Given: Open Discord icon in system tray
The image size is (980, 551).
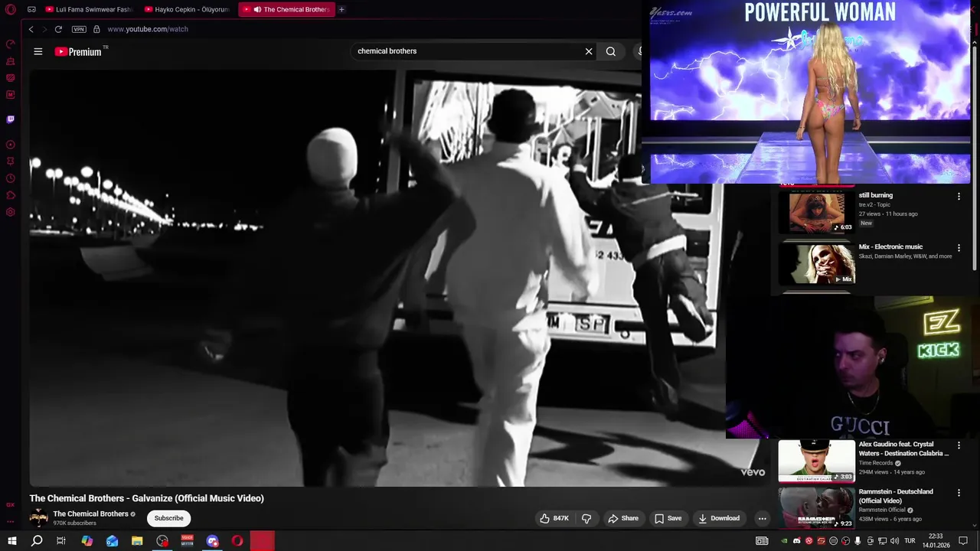Looking at the screenshot, I should click(796, 541).
